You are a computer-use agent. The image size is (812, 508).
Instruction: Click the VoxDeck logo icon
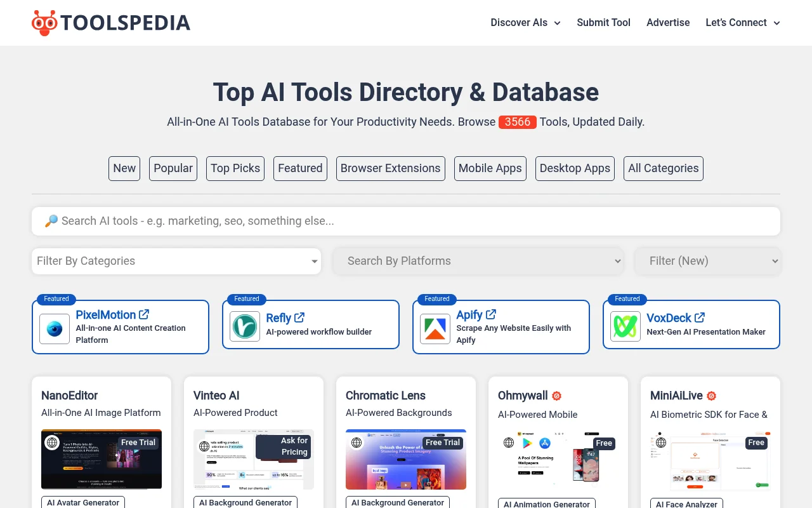click(x=625, y=326)
